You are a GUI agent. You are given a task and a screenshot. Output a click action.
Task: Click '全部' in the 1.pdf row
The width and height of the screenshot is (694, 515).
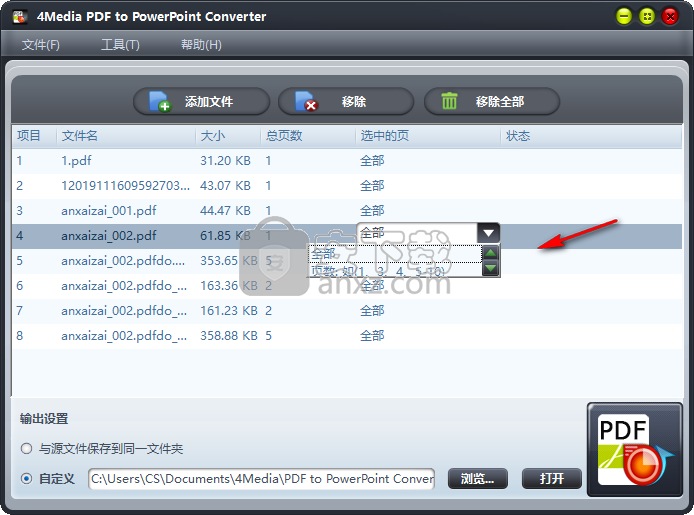point(372,161)
